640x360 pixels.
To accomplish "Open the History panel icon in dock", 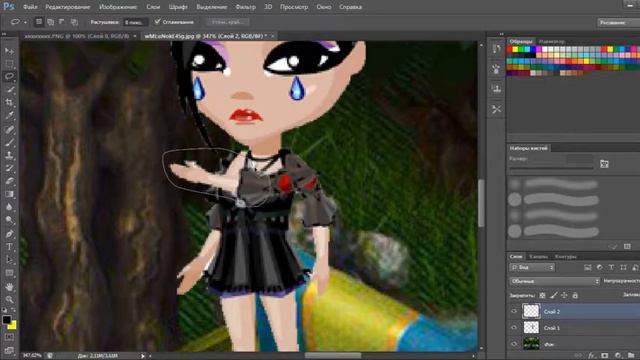I will pos(496,49).
